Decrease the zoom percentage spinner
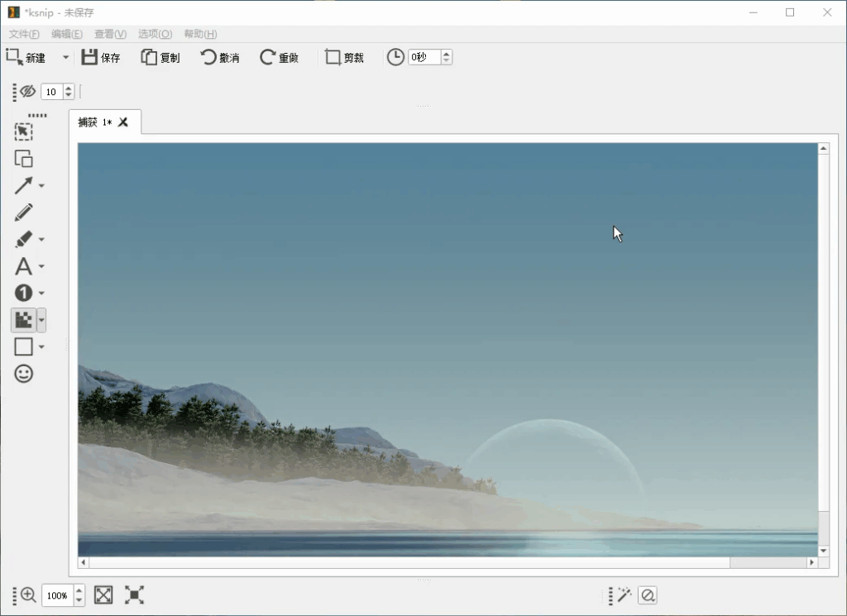The height and width of the screenshot is (616, 847). 79,599
